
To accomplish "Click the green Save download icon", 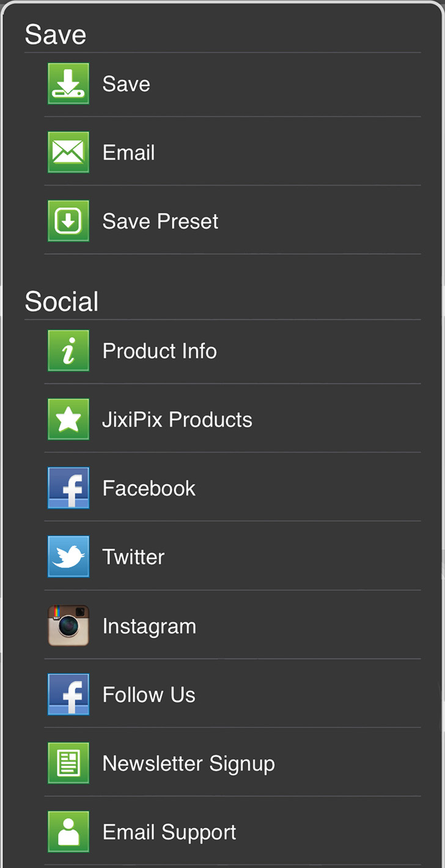I will point(68,84).
